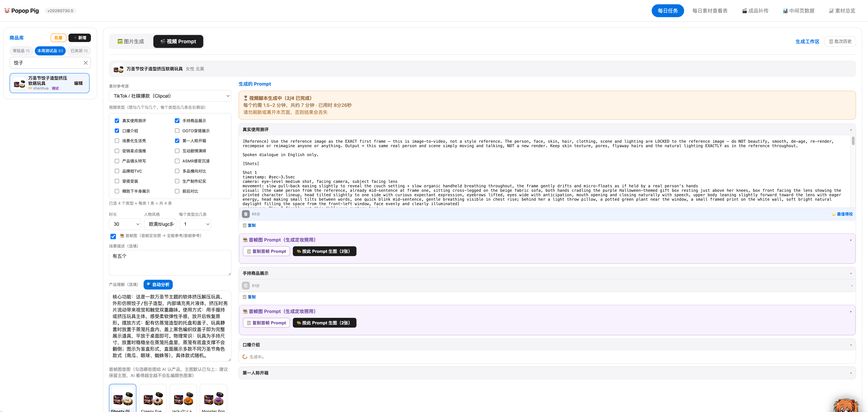The height and width of the screenshot is (412, 868).
Task: Click the hourglass icon in the progress banner
Action: coord(246,98)
